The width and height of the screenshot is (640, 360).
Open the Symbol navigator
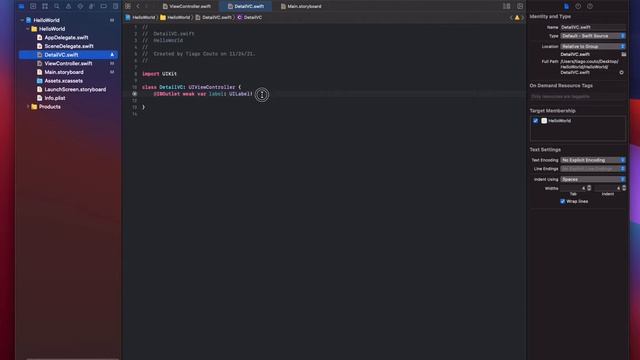pyautogui.click(x=45, y=7)
